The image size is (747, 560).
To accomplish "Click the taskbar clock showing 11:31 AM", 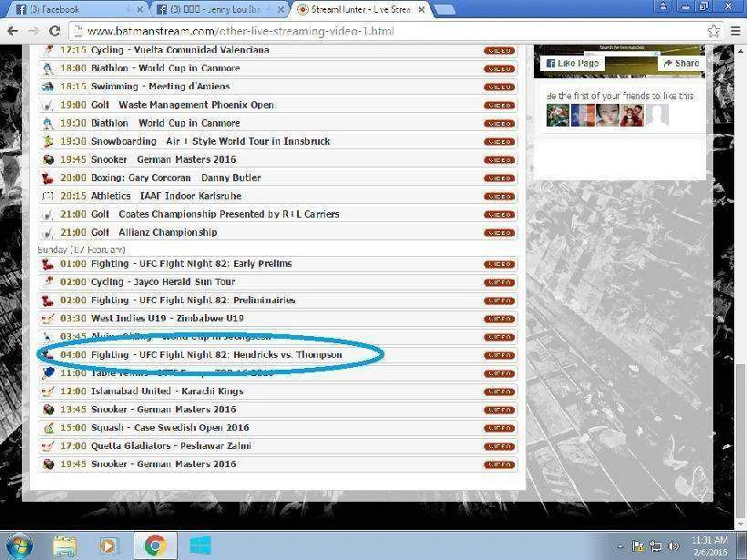I will pyautogui.click(x=710, y=546).
